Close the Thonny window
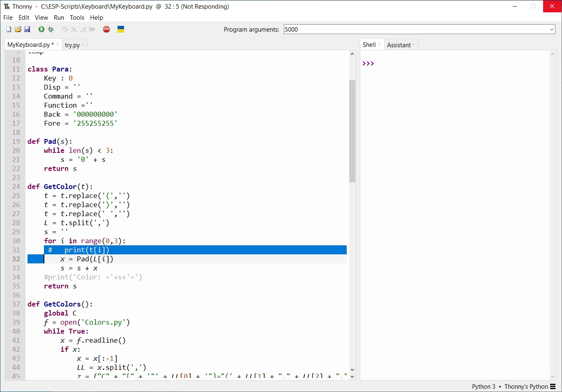 point(552,6)
